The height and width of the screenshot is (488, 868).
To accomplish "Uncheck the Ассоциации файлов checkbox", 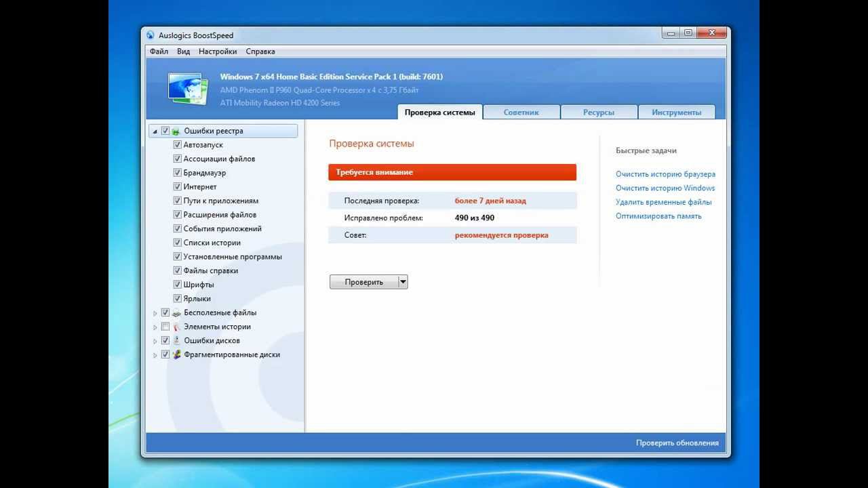I will pos(178,159).
